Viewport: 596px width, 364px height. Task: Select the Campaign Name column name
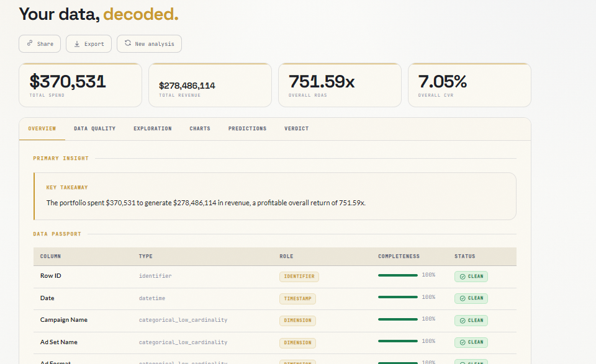click(x=64, y=319)
